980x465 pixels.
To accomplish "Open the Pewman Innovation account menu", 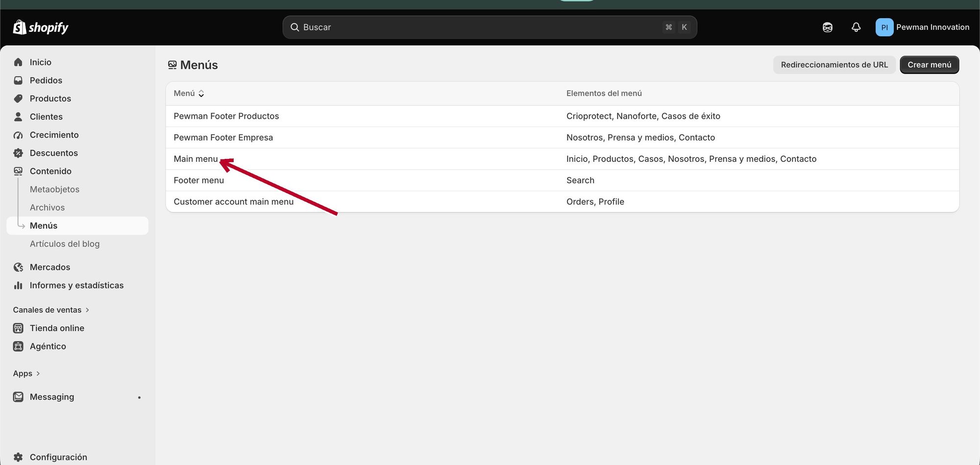I will click(923, 27).
